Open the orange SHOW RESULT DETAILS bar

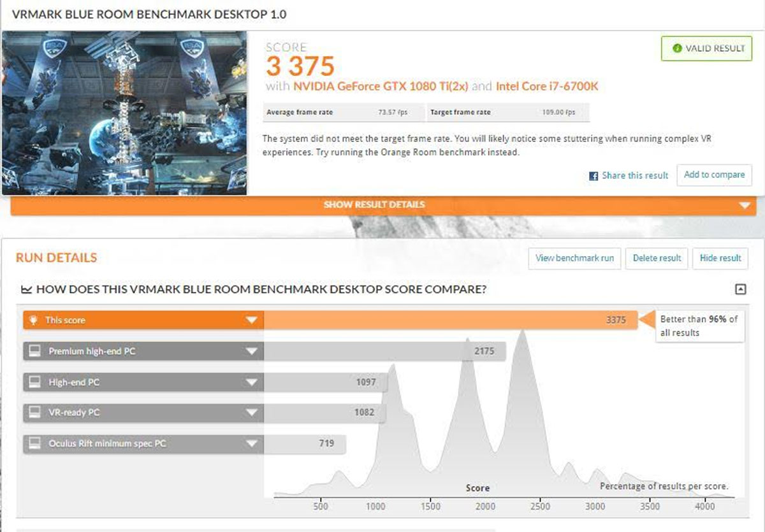383,205
